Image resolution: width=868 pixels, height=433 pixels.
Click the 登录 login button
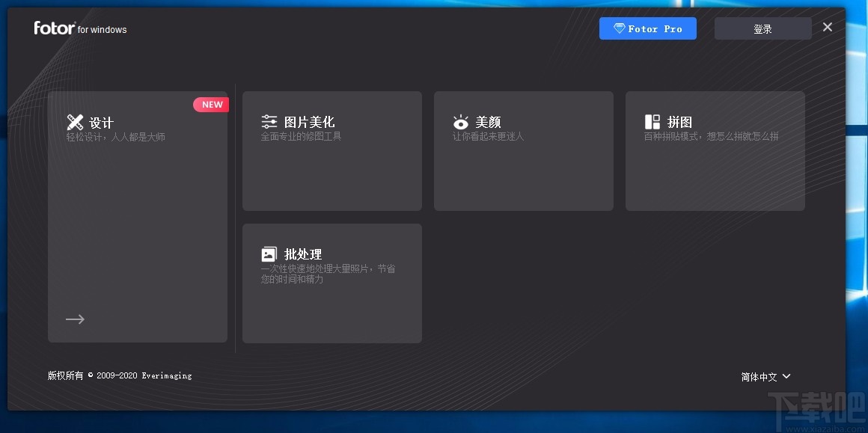pyautogui.click(x=762, y=28)
